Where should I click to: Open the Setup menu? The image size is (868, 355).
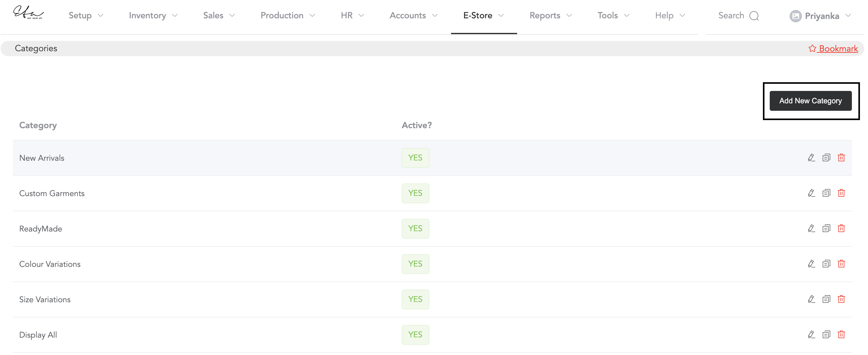tap(86, 16)
